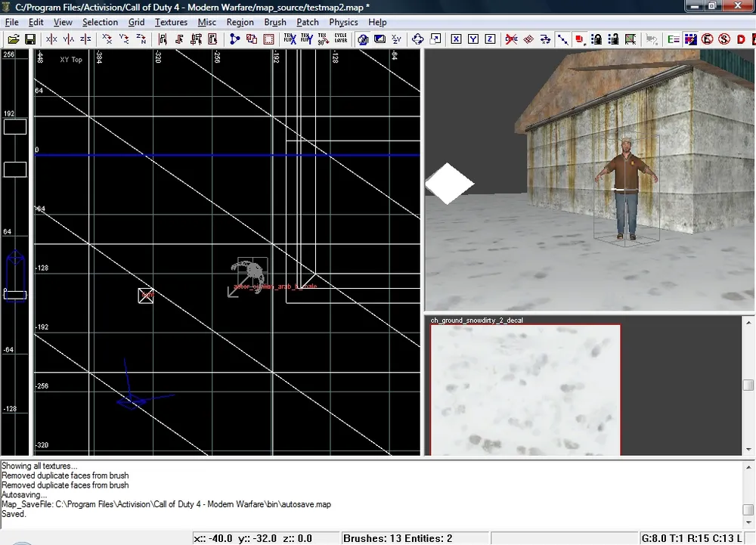Click the boxed X view toolbar icon
This screenshot has width=756, height=545.
(x=457, y=39)
